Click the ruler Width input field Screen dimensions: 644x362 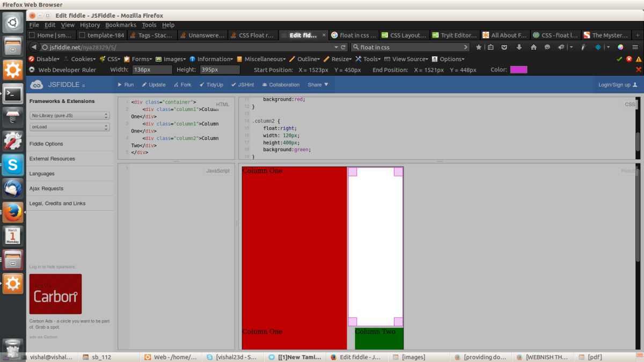click(152, 70)
